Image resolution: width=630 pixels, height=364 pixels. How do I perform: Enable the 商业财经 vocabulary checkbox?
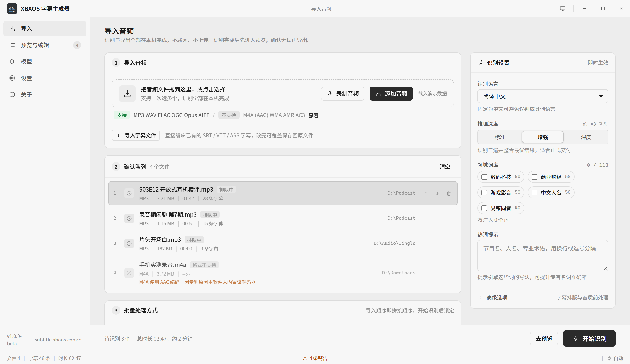coord(534,177)
